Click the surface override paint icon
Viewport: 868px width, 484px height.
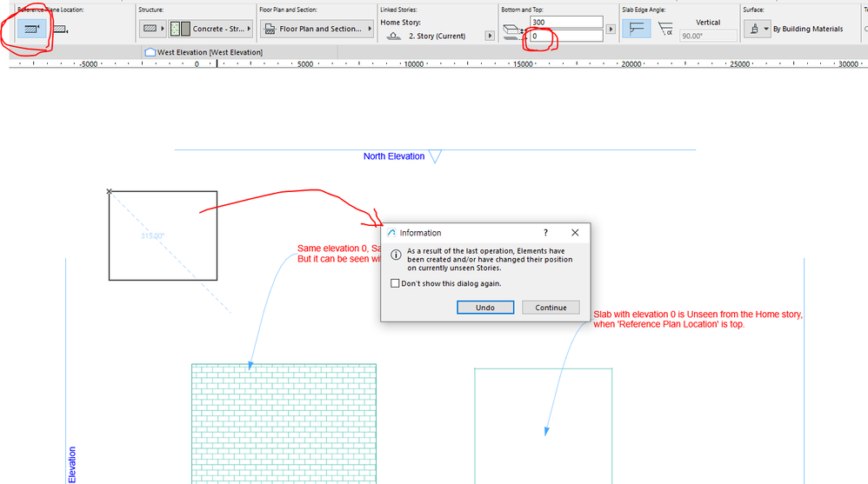click(754, 29)
